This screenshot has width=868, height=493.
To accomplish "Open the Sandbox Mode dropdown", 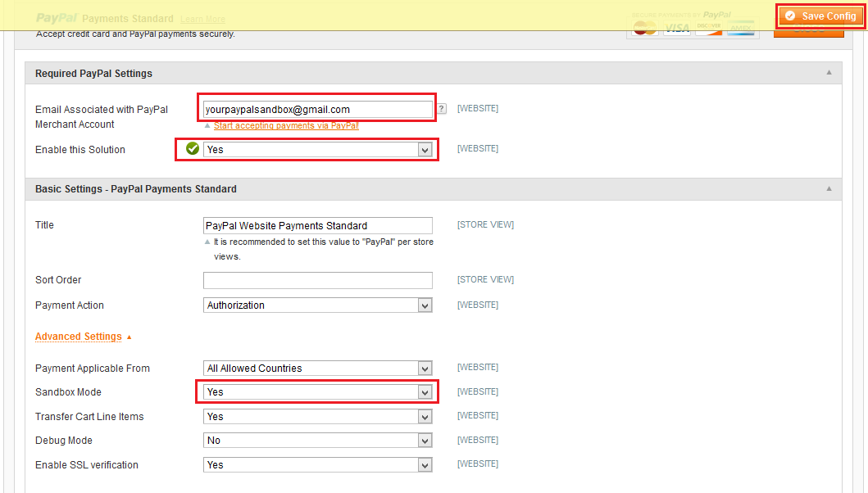I will (x=318, y=392).
